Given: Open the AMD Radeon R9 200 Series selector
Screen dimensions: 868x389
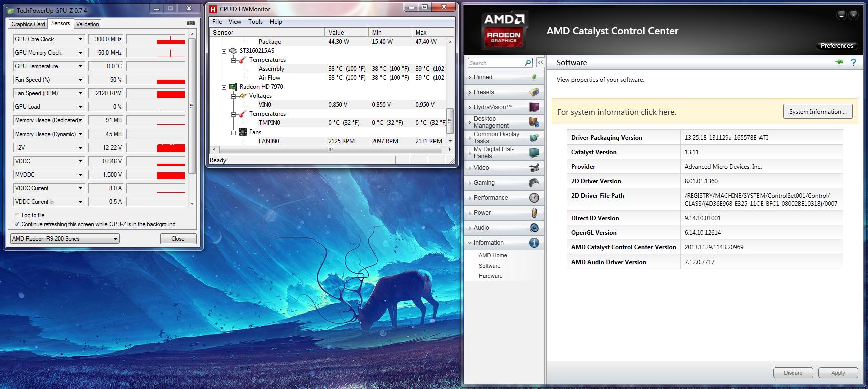Looking at the screenshot, I should click(64, 239).
